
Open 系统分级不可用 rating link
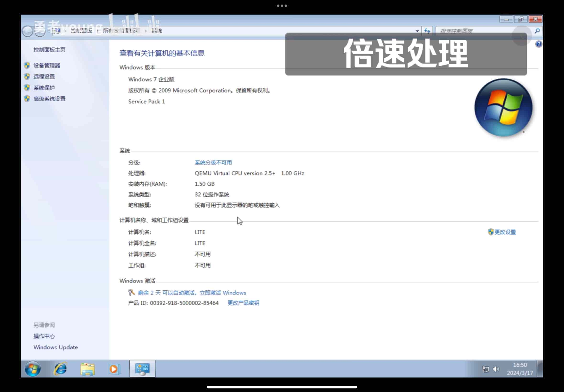point(213,163)
